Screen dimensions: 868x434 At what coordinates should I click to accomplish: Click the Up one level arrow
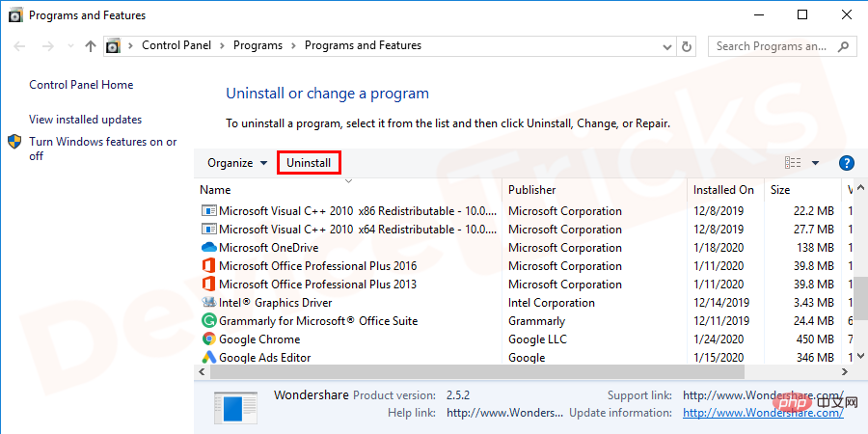coord(91,46)
